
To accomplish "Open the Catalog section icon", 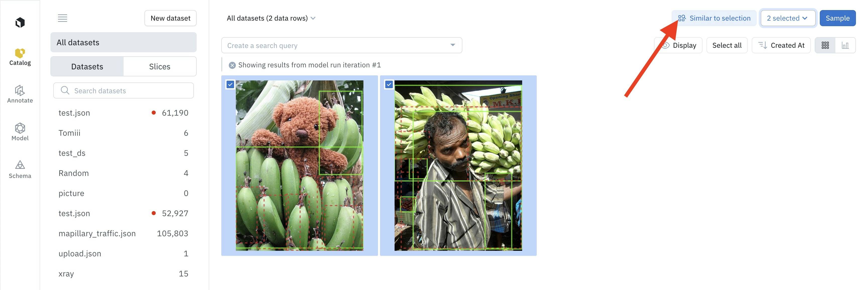I will 20,53.
